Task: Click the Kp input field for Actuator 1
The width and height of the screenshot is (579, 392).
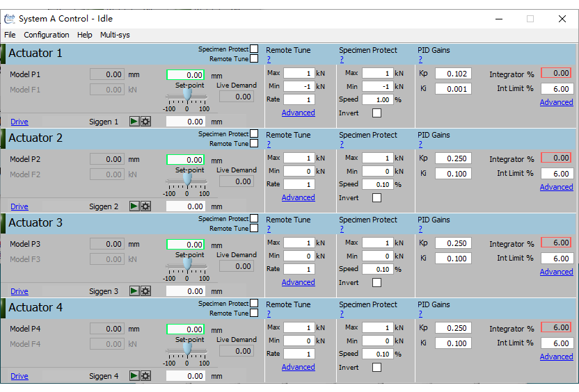Action: pos(453,74)
